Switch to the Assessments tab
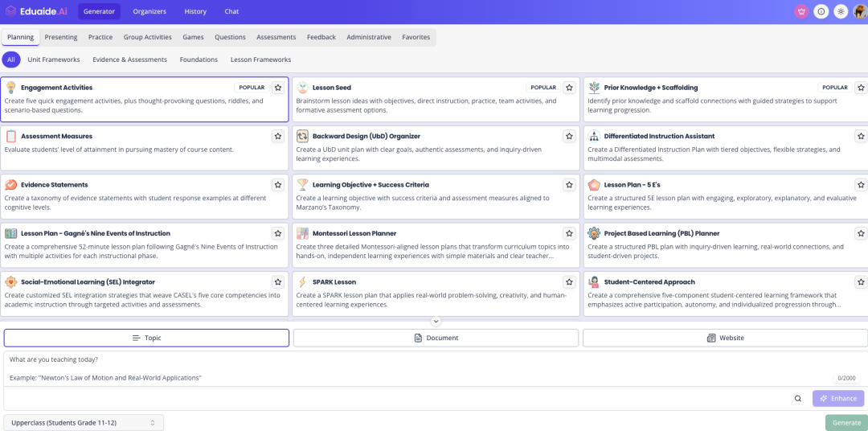Screen dimensions: 868x431 276,37
